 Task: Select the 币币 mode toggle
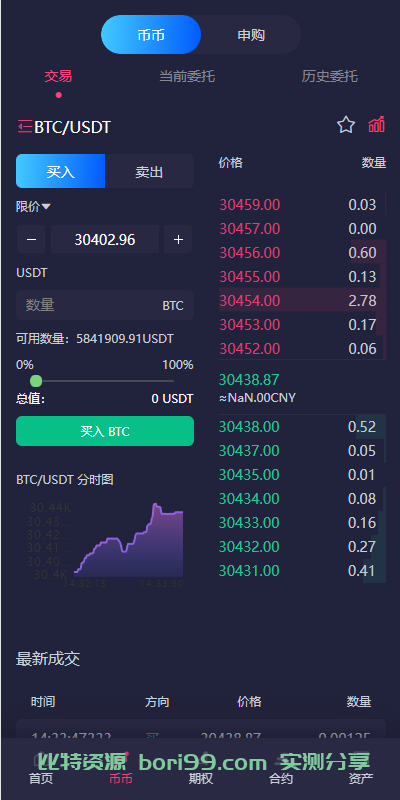click(151, 35)
